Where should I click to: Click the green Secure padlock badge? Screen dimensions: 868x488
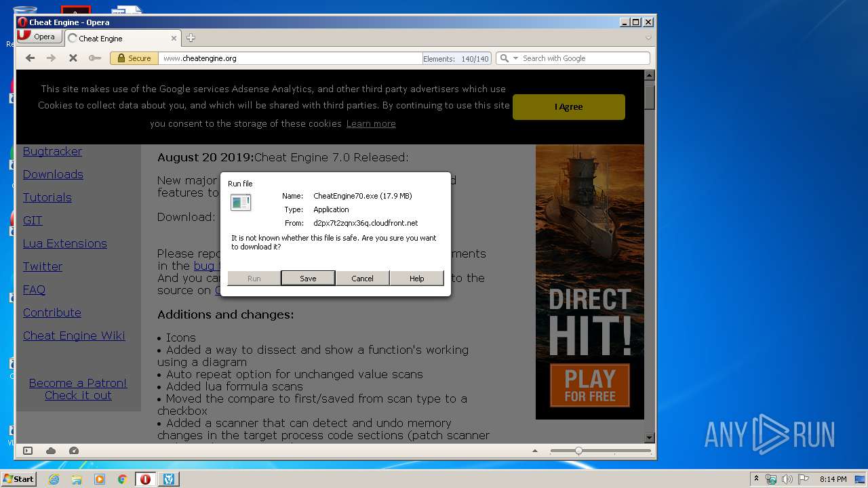coord(134,58)
